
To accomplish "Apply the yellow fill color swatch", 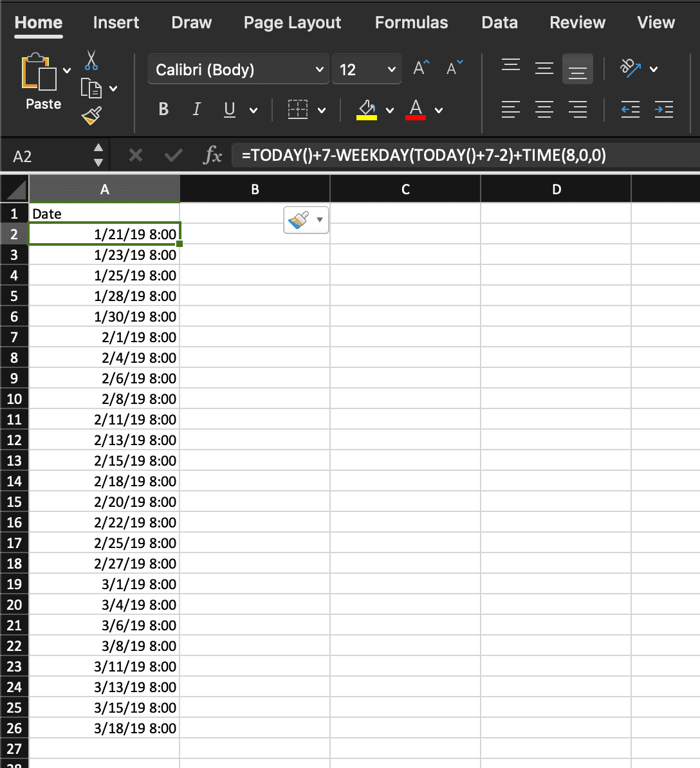I will [x=367, y=110].
